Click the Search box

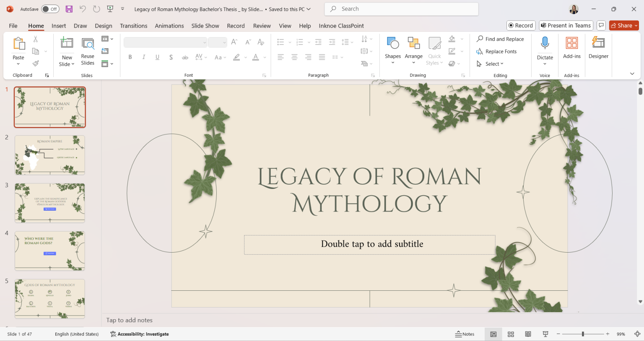click(x=402, y=9)
